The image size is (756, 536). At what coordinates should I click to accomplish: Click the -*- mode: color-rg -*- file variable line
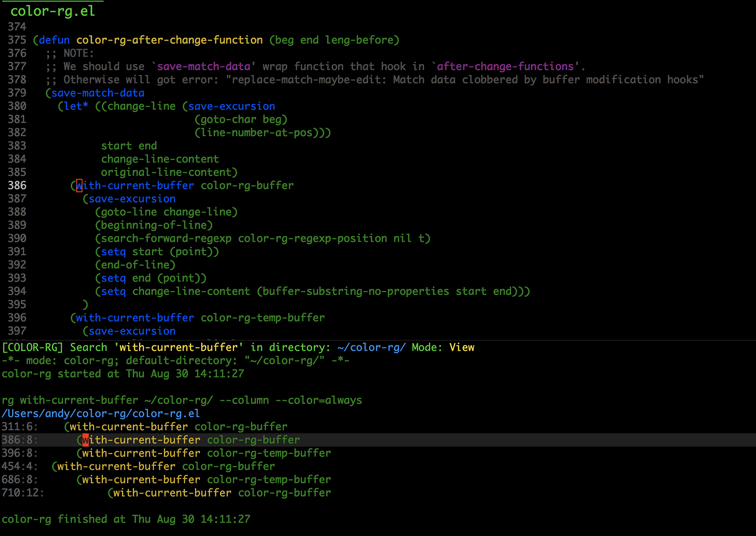(x=175, y=360)
